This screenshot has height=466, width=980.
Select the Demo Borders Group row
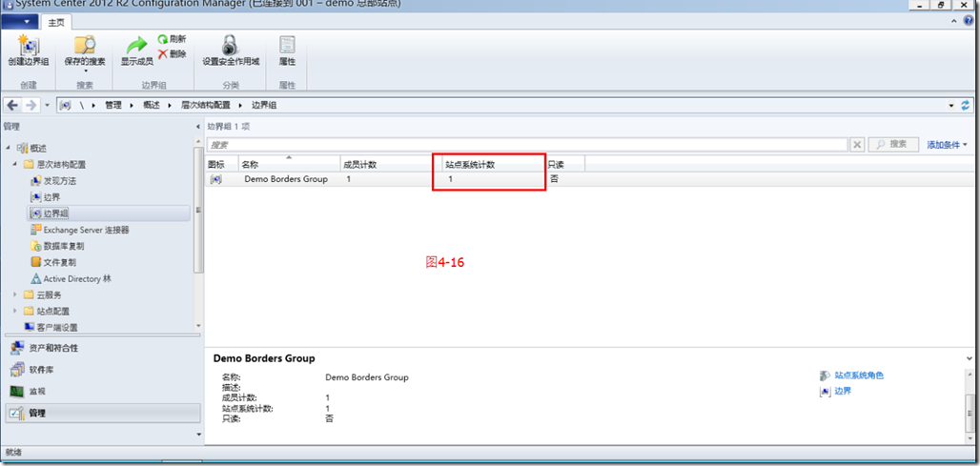click(x=591, y=179)
